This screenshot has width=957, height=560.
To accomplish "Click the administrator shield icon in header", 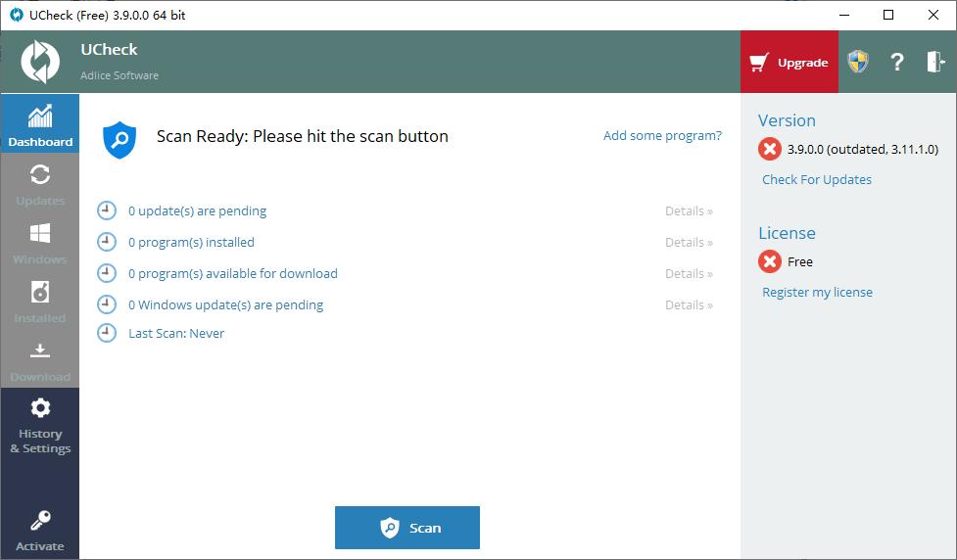I will 858,63.
